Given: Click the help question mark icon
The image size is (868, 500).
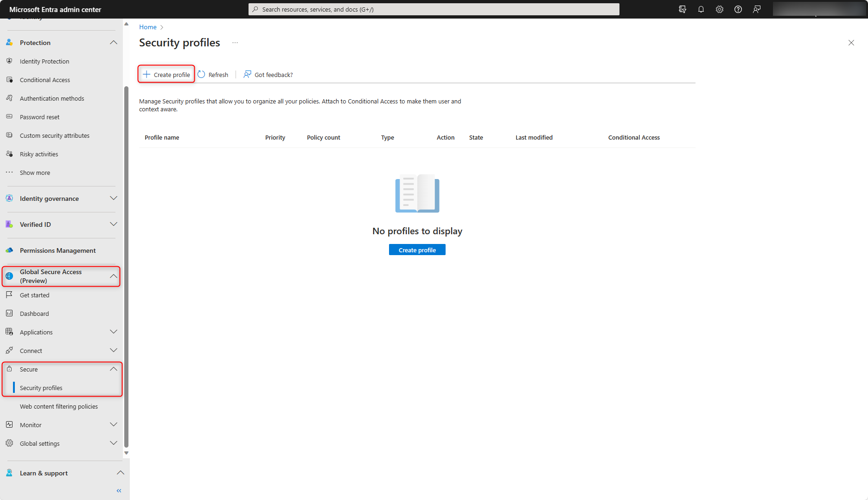Looking at the screenshot, I should click(x=738, y=9).
